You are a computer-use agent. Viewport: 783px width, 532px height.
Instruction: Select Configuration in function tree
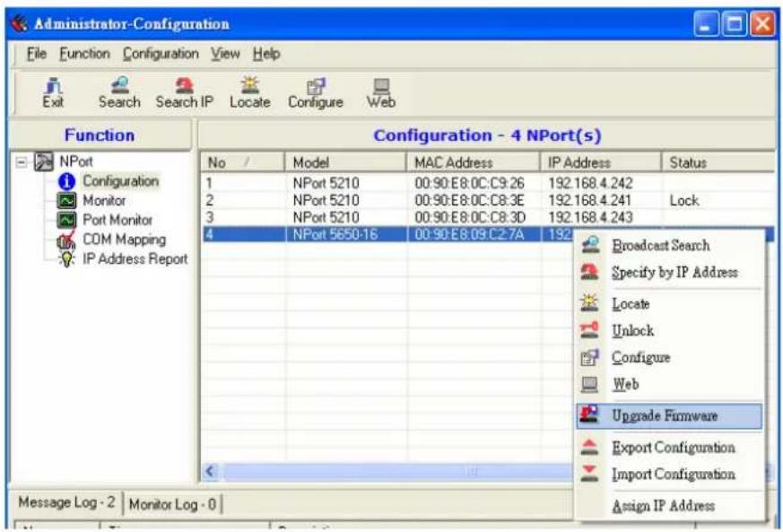[x=121, y=181]
